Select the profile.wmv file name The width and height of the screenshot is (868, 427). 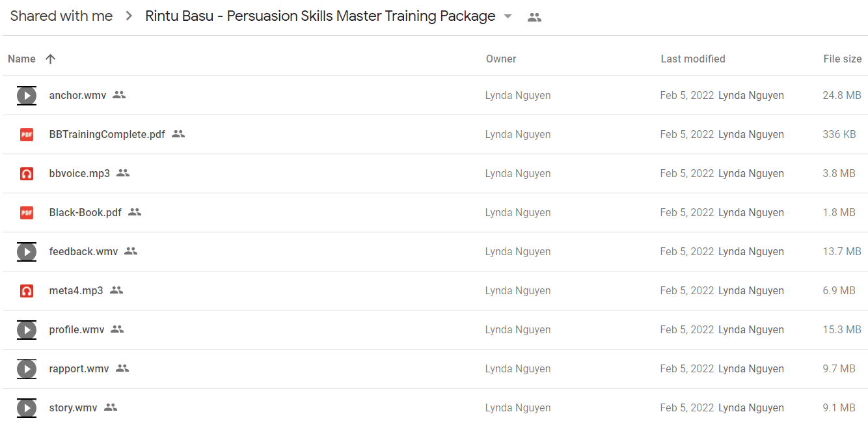77,329
